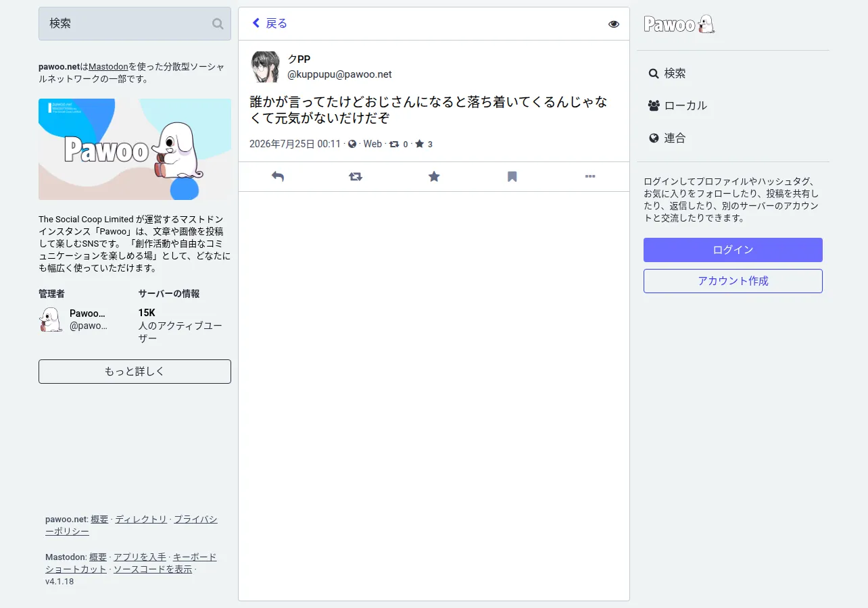The image size is (868, 608).
Task: Open the more options ellipsis menu
Action: click(590, 176)
